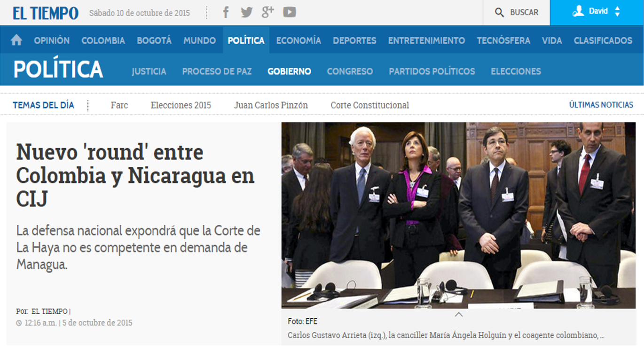Click the header date Sábado 10 de octubre

(x=140, y=13)
